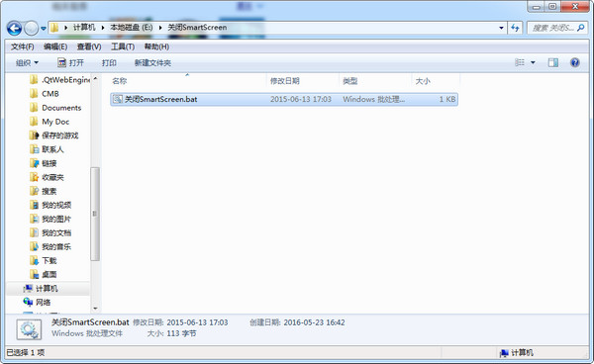Click the 关闭SmartScreen.bat file icon
The image size is (594, 364).
pyautogui.click(x=118, y=99)
